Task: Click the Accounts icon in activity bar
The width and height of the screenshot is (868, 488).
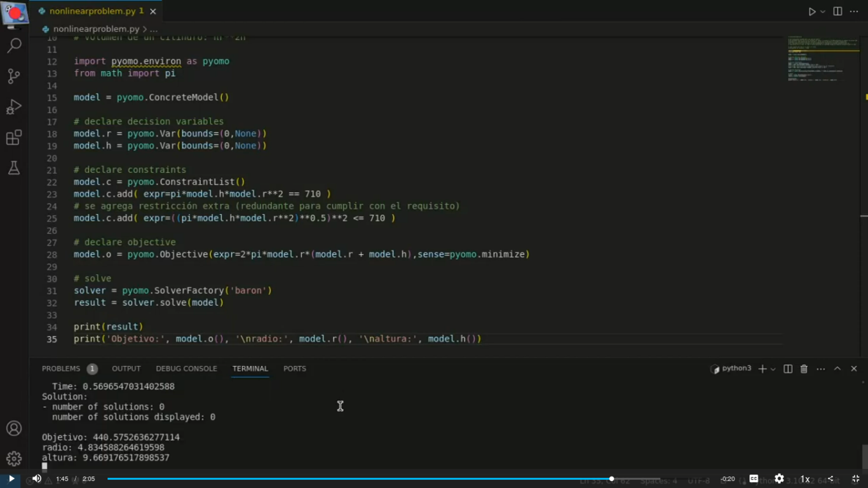Action: [14, 428]
